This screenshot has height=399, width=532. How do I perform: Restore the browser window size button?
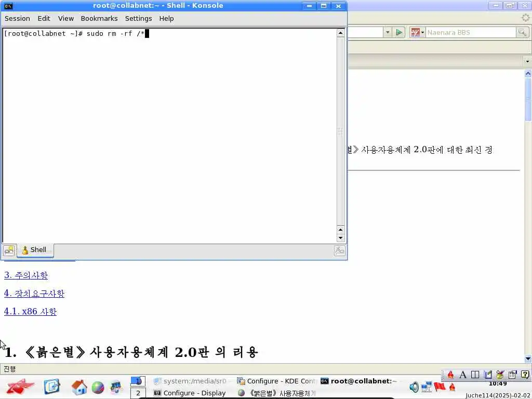coord(510,5)
